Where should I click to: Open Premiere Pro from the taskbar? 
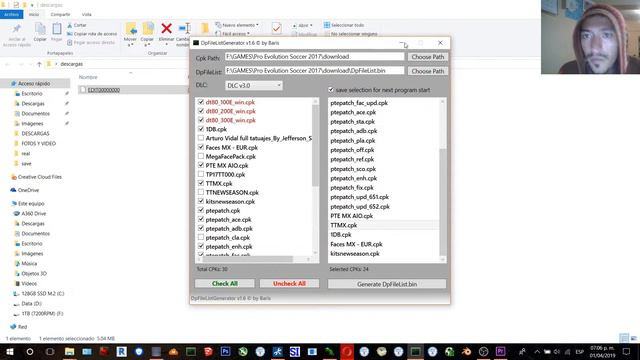click(x=500, y=351)
